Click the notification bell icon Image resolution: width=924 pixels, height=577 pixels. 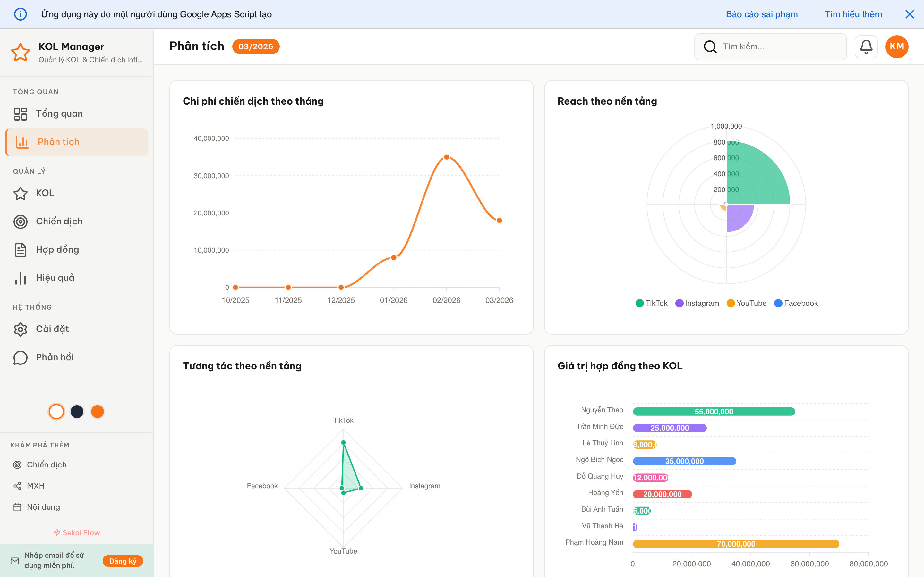[866, 46]
